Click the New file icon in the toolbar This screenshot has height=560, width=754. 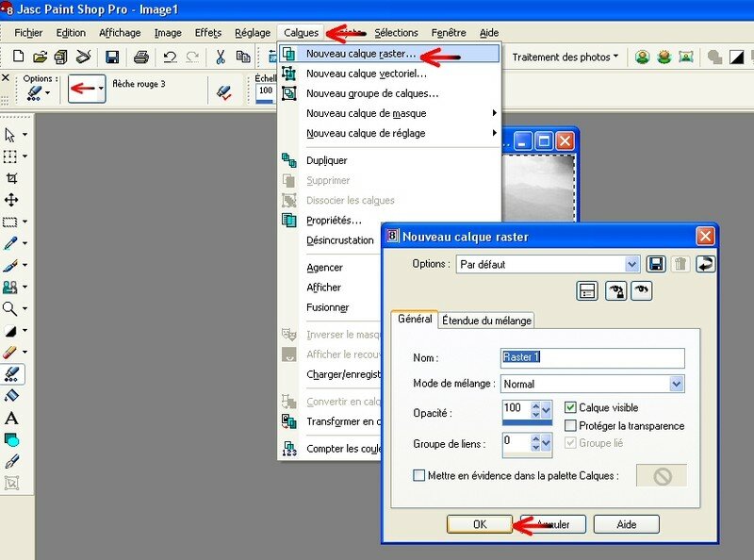(x=18, y=57)
